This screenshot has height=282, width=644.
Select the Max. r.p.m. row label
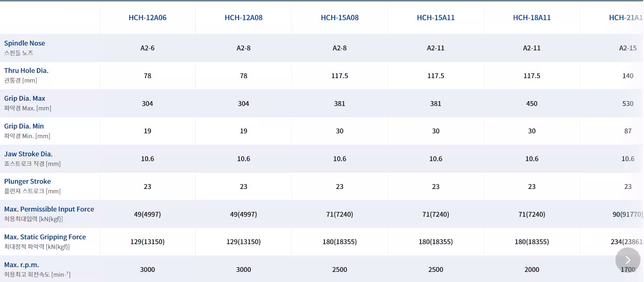click(21, 265)
